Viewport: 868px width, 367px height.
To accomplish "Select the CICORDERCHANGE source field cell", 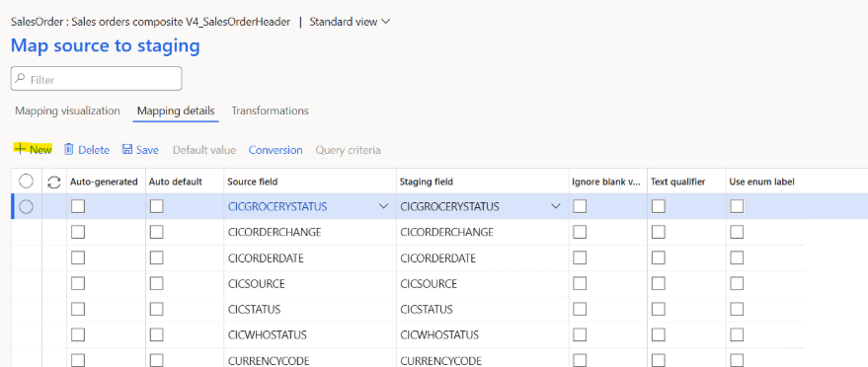I will pyautogui.click(x=310, y=232).
